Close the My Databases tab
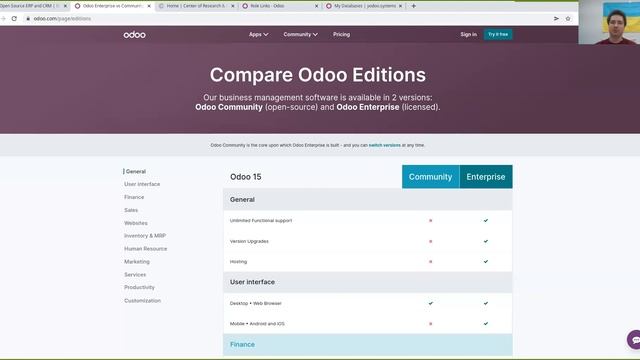Image resolution: width=640 pixels, height=360 pixels. [400, 6]
